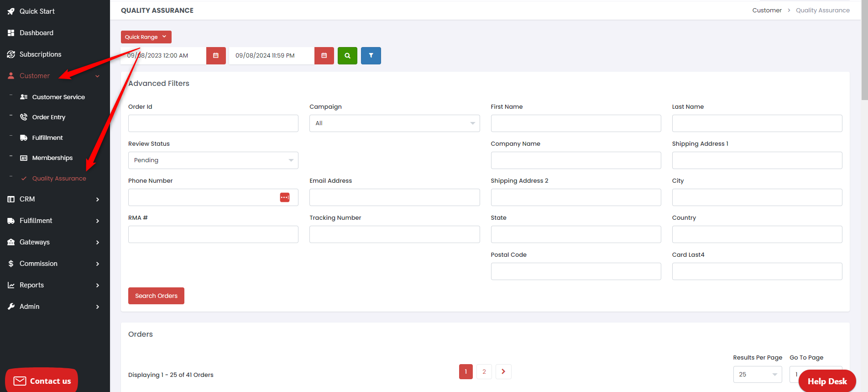Open the Quick Range dropdown
Viewport: 868px width, 392px height.
pos(146,37)
